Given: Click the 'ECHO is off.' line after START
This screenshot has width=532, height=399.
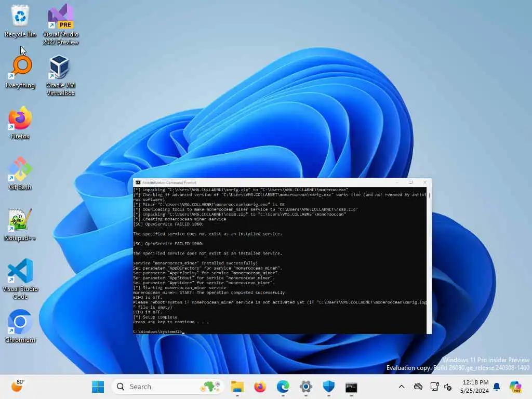Looking at the screenshot, I should (148, 298).
